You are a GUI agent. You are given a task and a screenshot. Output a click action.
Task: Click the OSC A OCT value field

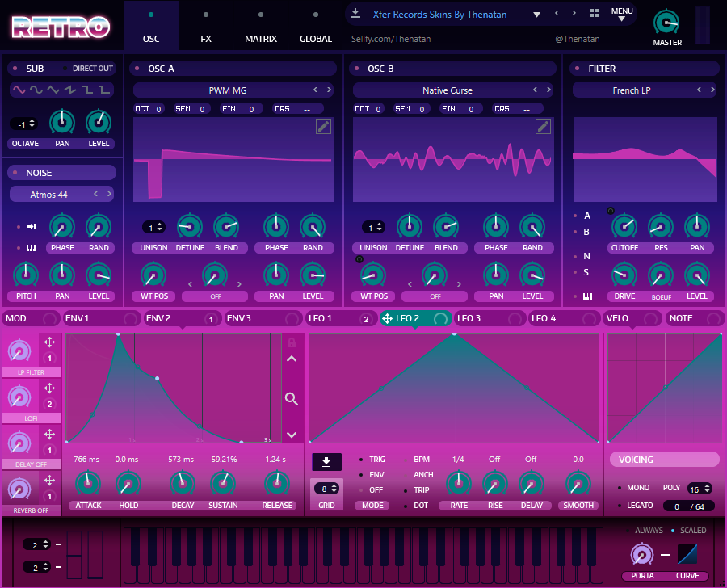(x=149, y=109)
